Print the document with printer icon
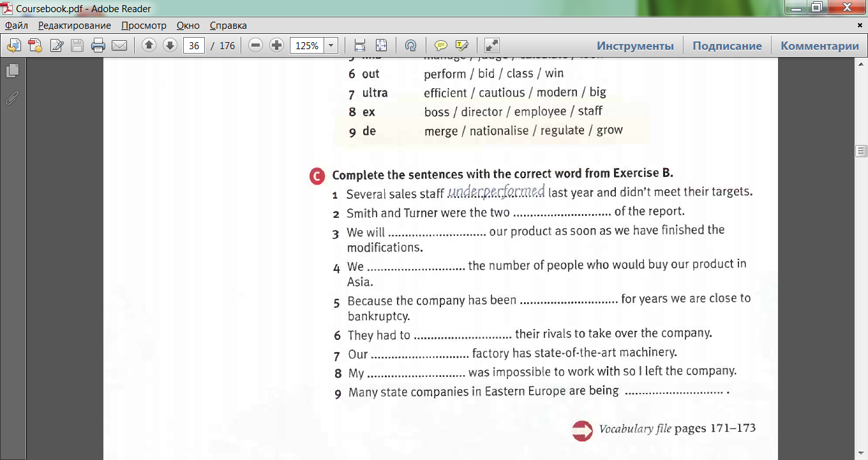868x460 pixels. pyautogui.click(x=98, y=45)
